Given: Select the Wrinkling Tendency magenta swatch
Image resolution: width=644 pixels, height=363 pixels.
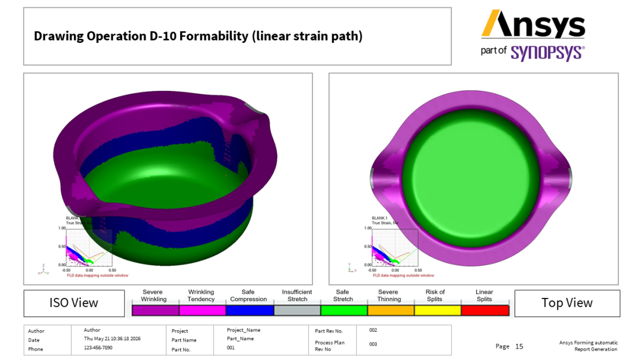Looking at the screenshot, I should click(x=203, y=311).
